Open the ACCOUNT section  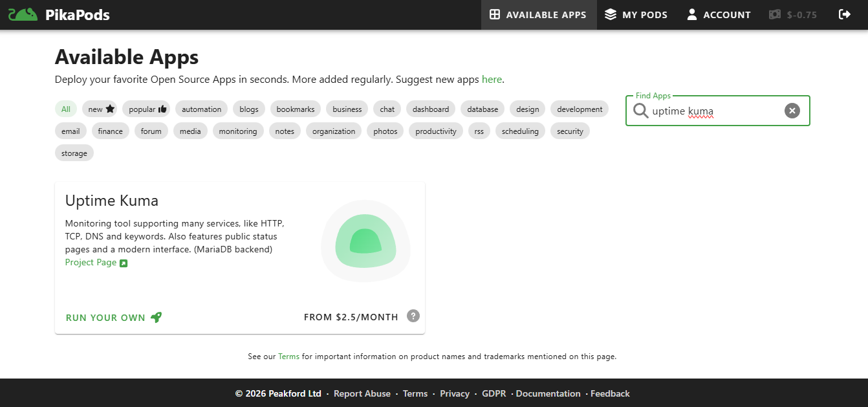pos(719,14)
